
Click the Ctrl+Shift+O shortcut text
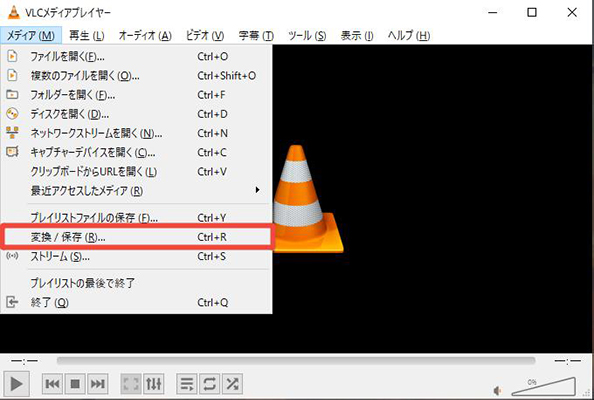tap(227, 76)
